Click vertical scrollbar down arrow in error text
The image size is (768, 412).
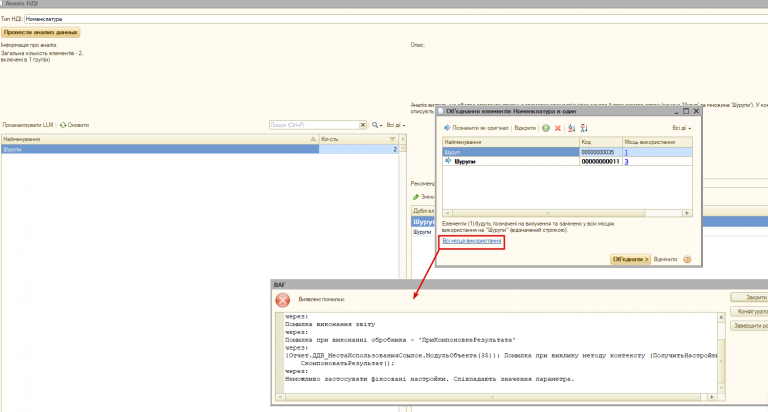pos(721,388)
